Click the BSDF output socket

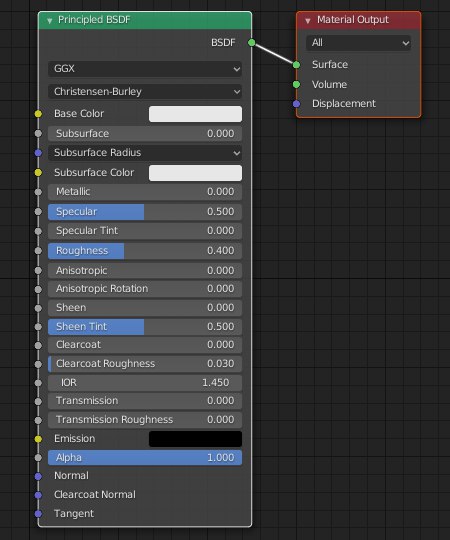pos(252,43)
